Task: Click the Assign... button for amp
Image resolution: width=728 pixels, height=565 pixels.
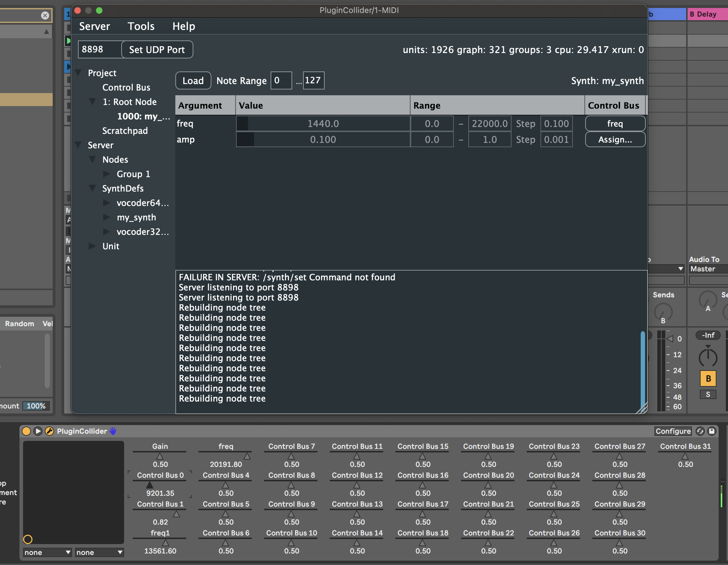Action: [x=615, y=140]
